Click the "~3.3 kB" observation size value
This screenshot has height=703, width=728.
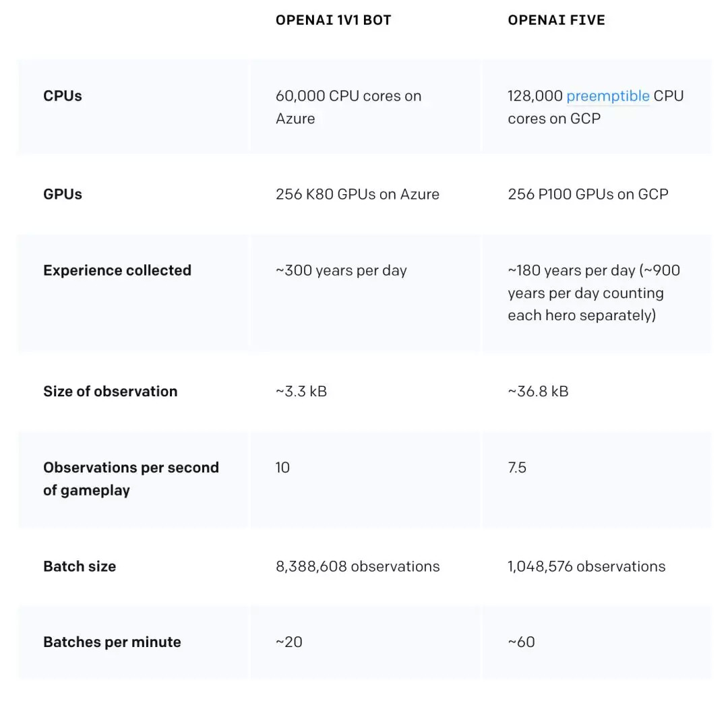[x=301, y=392]
